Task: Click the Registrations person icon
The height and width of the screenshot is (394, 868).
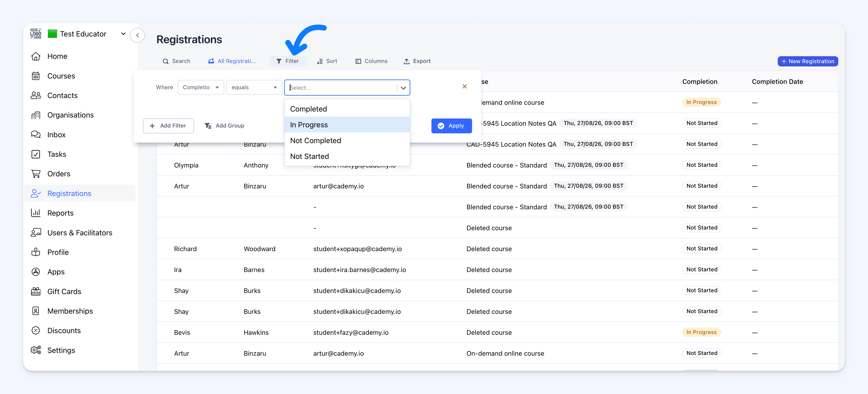Action: tap(36, 193)
